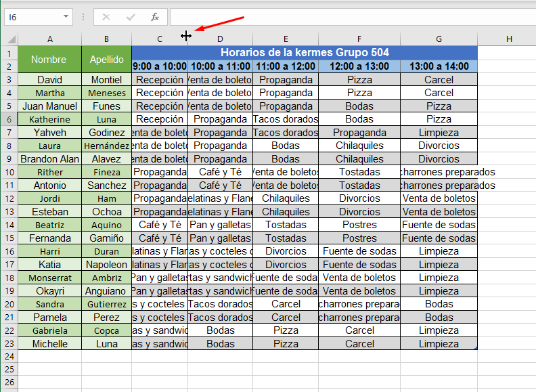Select row 25 header
The image size is (536, 392).
pyautogui.click(x=9, y=370)
